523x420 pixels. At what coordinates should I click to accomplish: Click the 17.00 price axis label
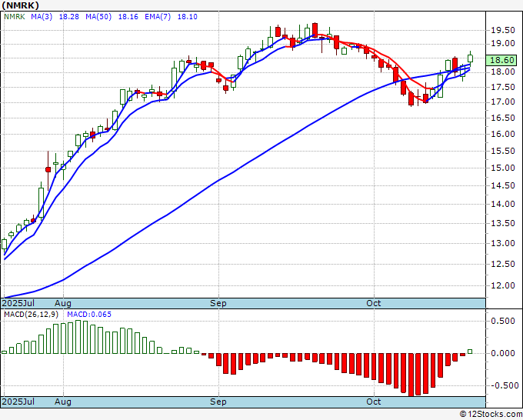click(x=503, y=102)
